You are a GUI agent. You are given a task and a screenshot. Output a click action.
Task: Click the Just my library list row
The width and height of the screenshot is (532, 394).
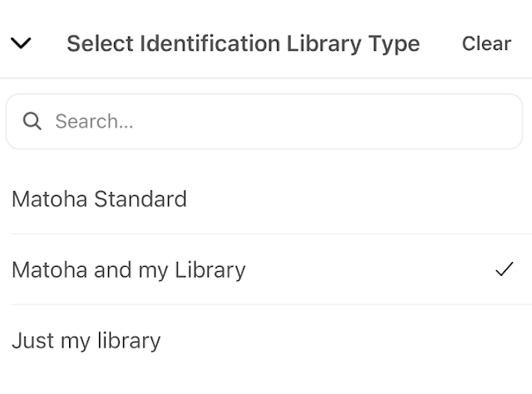(266, 340)
